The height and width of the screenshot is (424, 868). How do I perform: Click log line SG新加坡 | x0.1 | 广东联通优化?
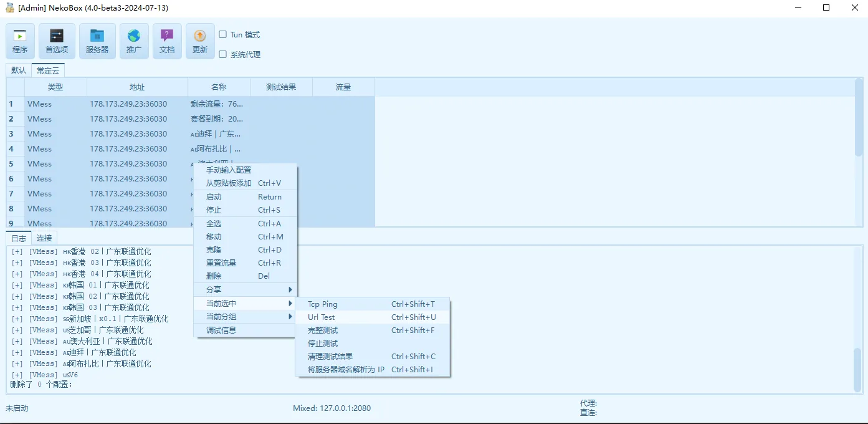click(x=90, y=319)
